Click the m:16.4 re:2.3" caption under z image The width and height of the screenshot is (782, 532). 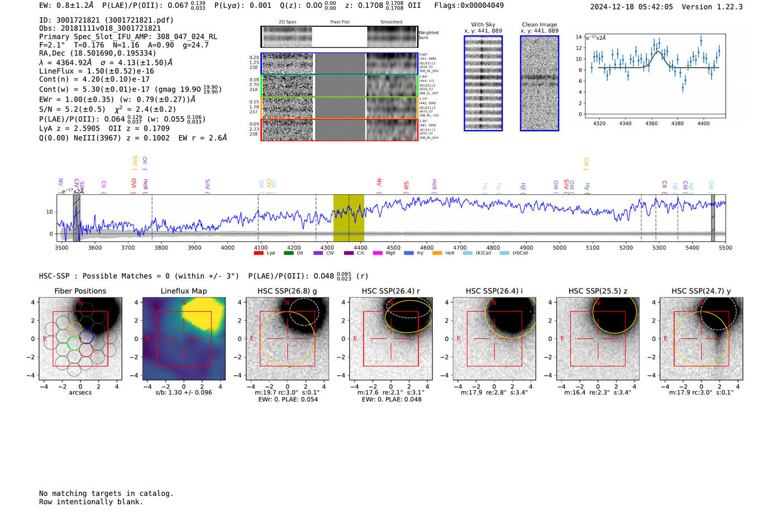tap(598, 392)
